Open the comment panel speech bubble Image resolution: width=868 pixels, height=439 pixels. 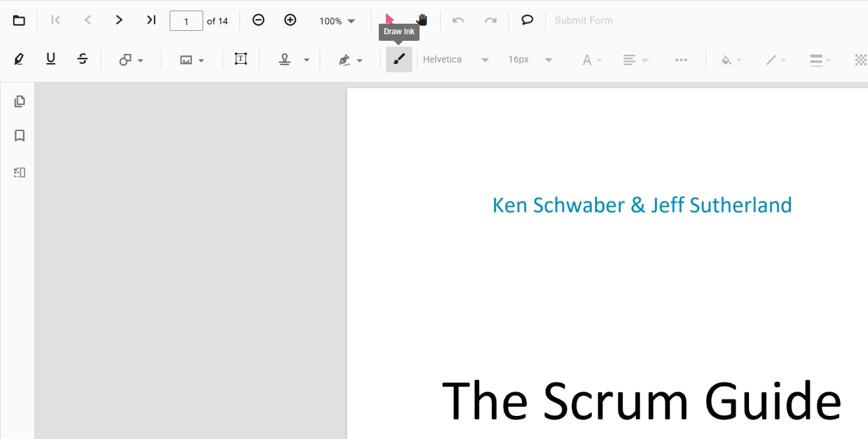(527, 20)
